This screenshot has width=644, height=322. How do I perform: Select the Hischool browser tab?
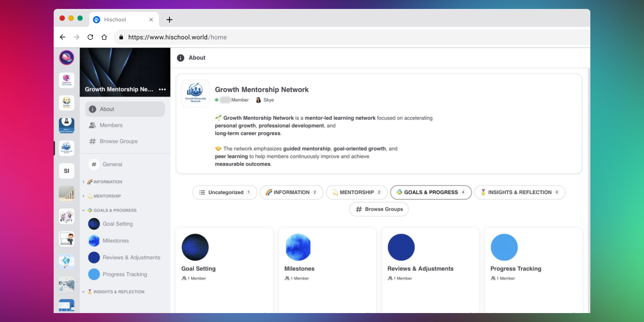pyautogui.click(x=124, y=20)
